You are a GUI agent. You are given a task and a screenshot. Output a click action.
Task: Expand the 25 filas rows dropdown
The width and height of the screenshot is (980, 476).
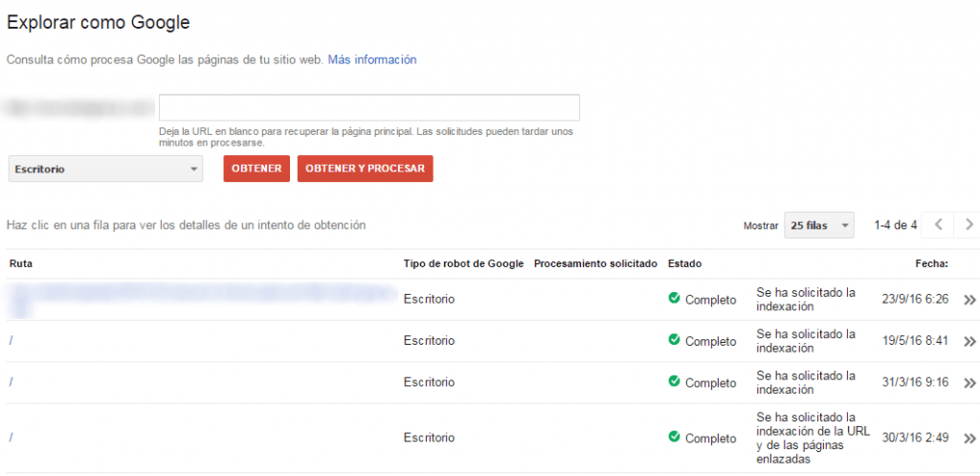(x=818, y=226)
